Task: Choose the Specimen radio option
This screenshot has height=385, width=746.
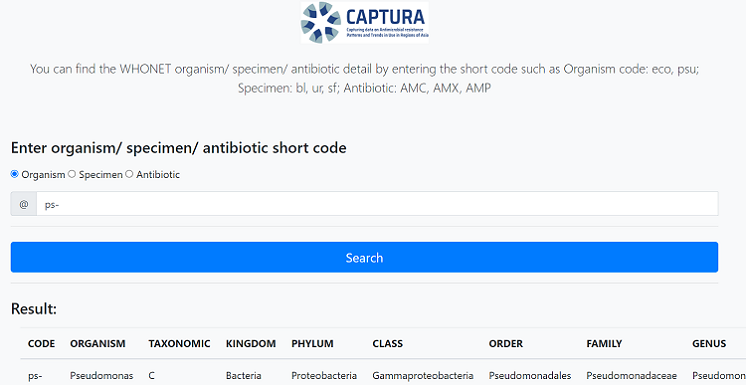Action: point(72,174)
